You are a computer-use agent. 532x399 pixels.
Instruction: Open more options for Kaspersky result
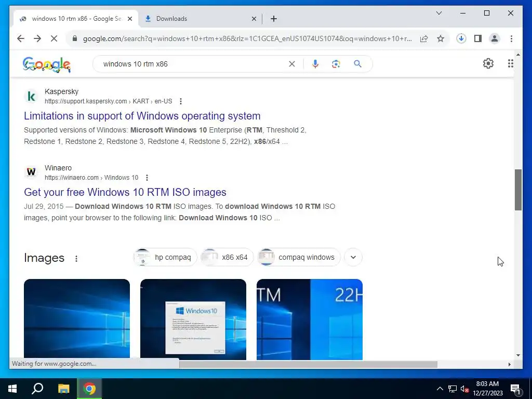click(181, 101)
